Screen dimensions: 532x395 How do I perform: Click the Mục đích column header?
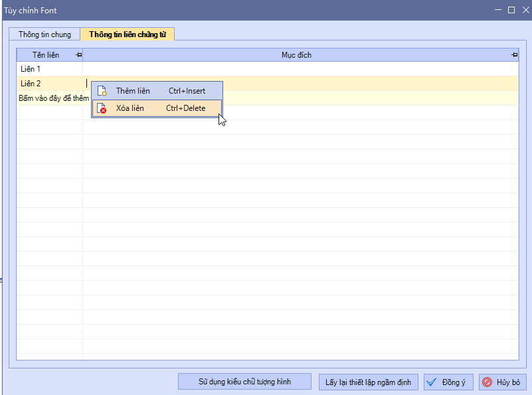(296, 55)
